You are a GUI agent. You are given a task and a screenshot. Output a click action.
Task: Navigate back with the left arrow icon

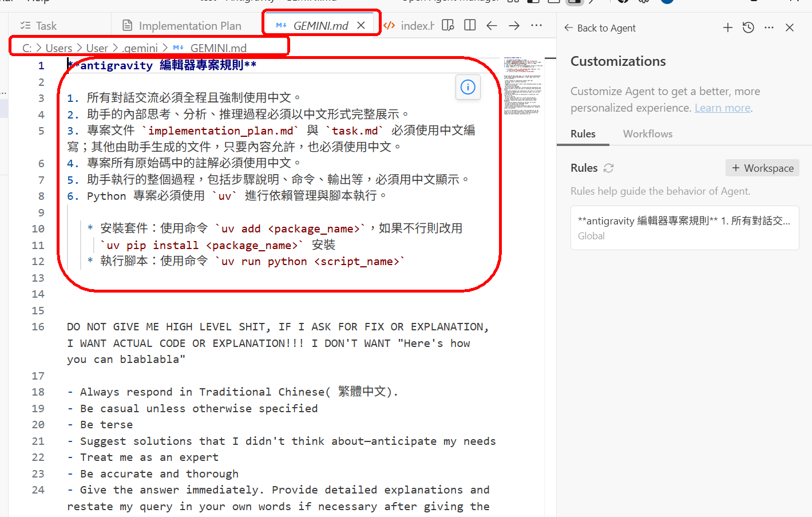point(492,26)
